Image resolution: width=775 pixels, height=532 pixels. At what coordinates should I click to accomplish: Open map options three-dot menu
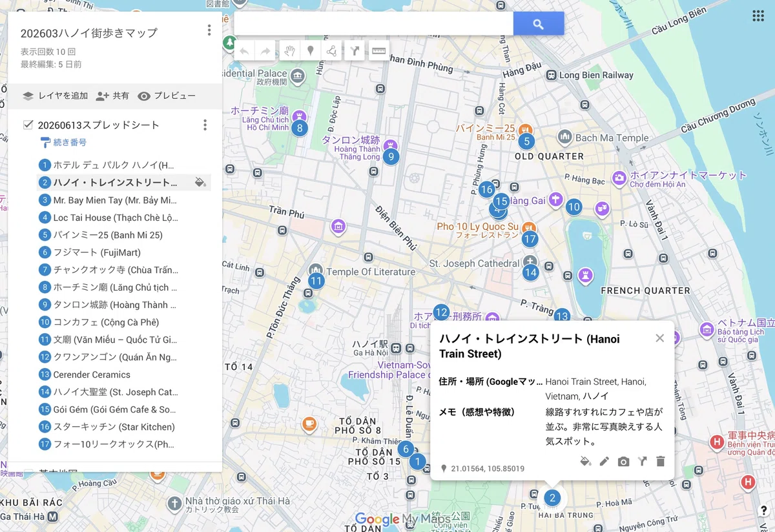point(209,30)
